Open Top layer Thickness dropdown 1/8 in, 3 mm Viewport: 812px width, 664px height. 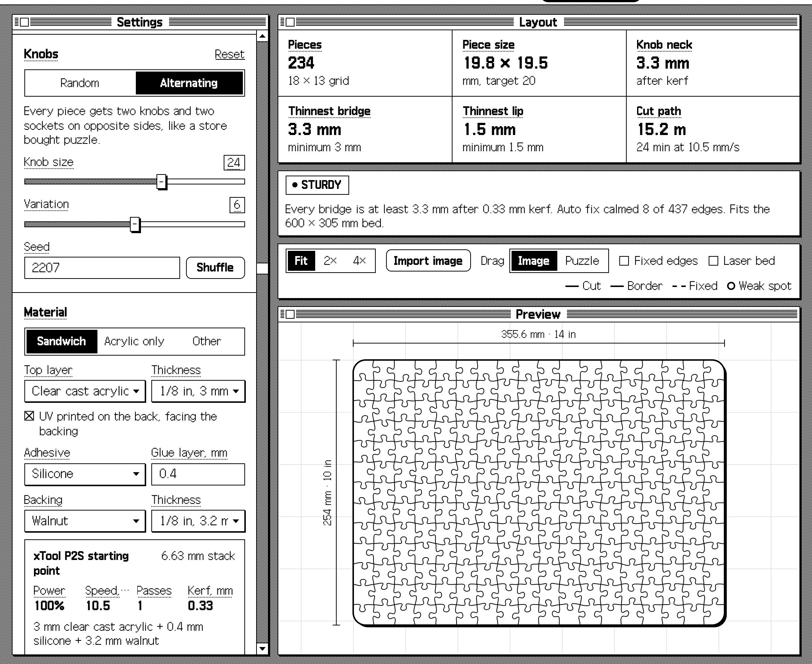pyautogui.click(x=198, y=391)
